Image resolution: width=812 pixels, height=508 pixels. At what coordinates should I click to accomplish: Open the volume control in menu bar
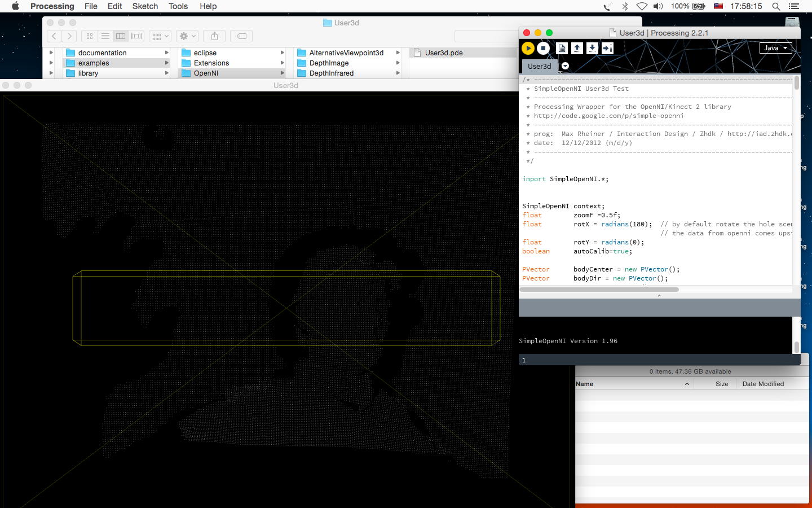pyautogui.click(x=658, y=6)
